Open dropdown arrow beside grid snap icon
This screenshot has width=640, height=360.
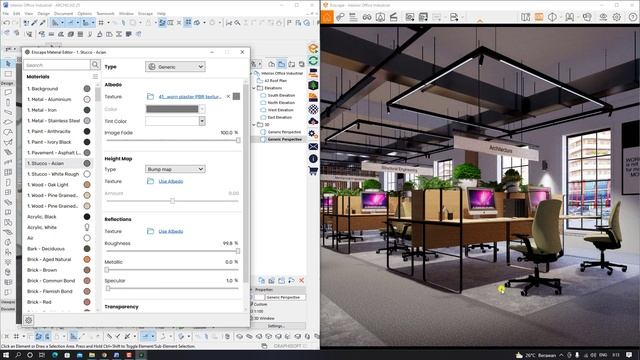pyautogui.click(x=108, y=23)
